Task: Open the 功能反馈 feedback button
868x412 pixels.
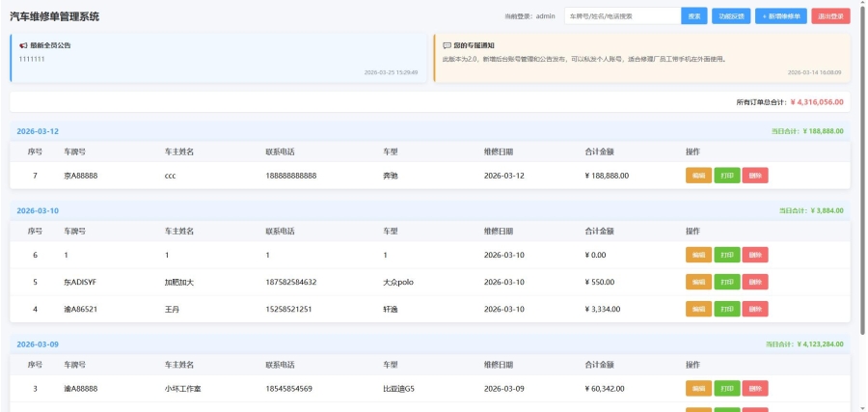Action: point(730,16)
